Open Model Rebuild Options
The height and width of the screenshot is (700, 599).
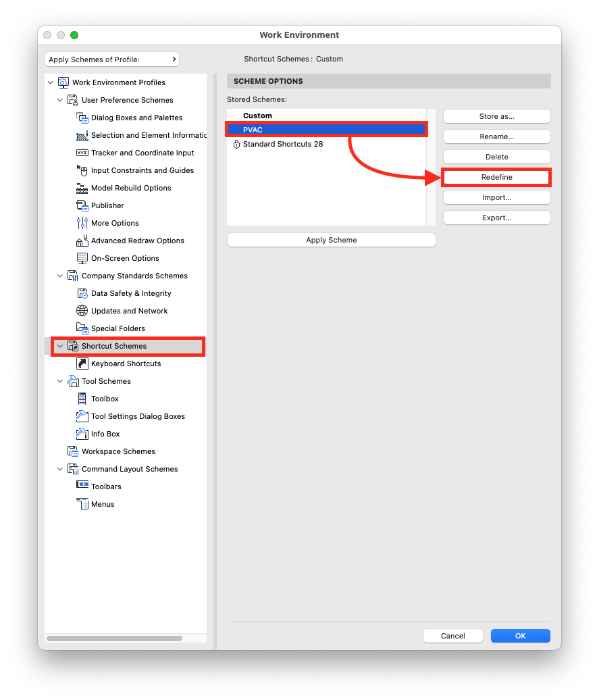pyautogui.click(x=82, y=188)
